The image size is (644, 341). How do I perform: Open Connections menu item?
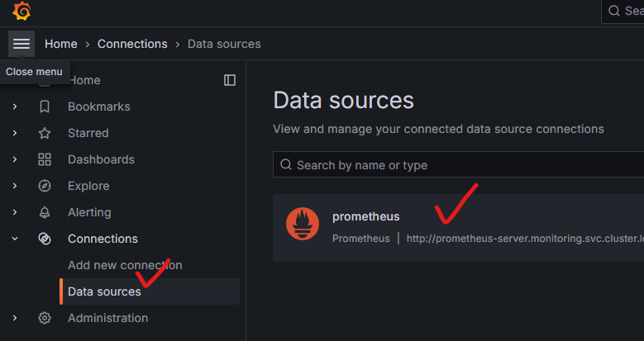[103, 239]
